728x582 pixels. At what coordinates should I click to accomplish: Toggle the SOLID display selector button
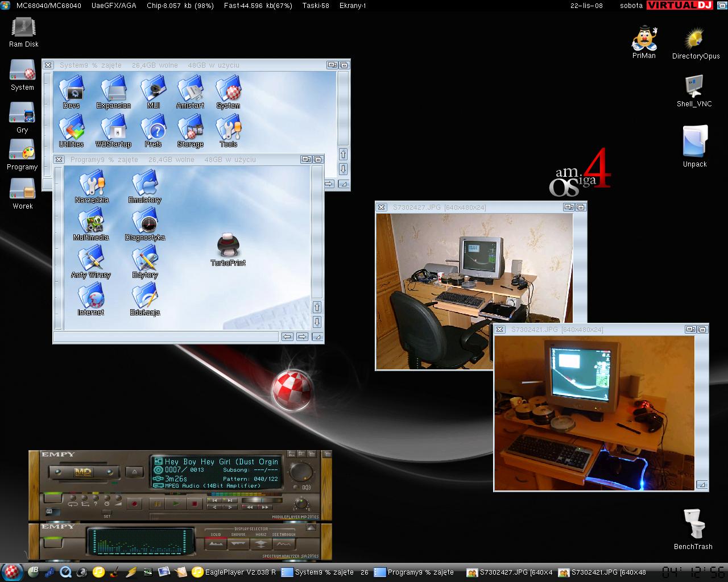[x=216, y=544]
